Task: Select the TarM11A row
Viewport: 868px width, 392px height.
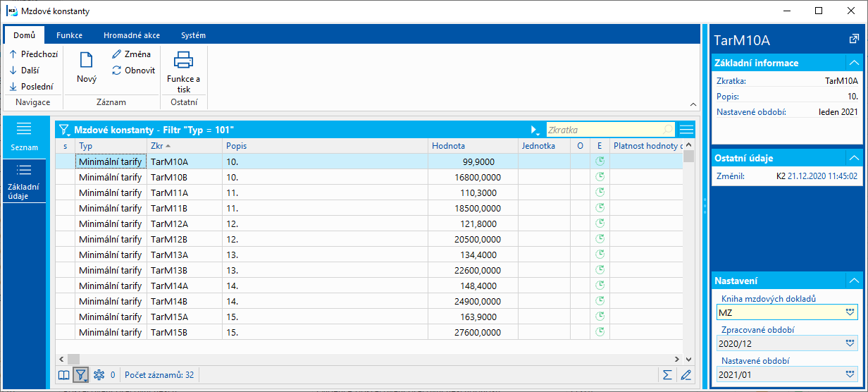Action: 369,192
